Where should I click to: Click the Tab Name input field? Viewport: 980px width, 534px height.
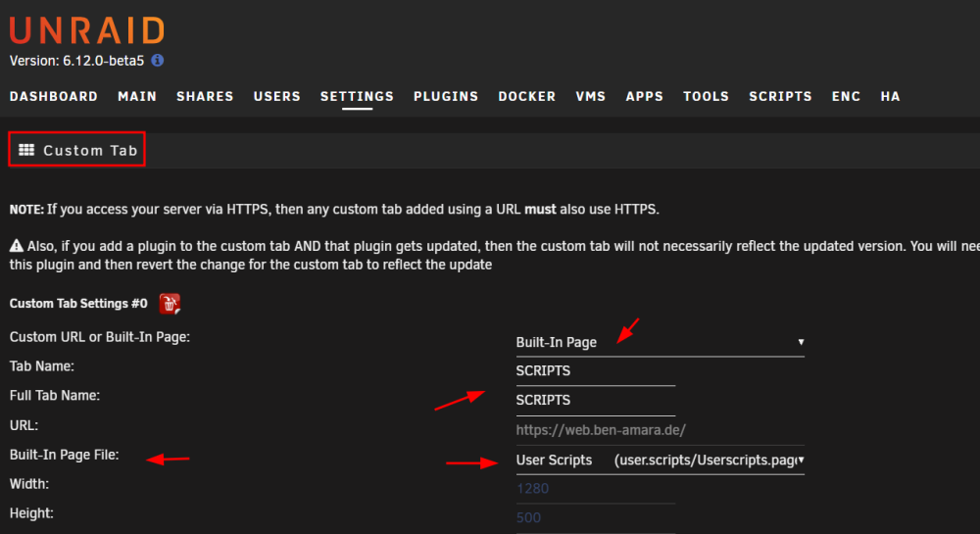pos(596,371)
